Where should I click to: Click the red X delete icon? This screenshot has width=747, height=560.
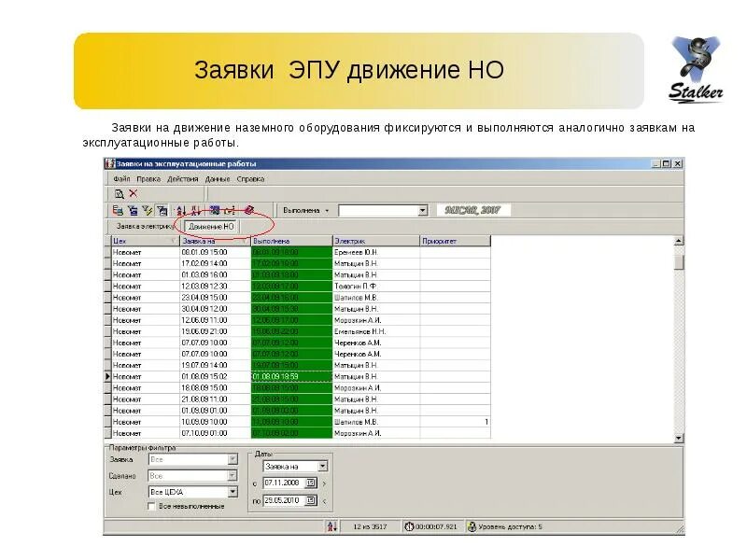tap(134, 192)
